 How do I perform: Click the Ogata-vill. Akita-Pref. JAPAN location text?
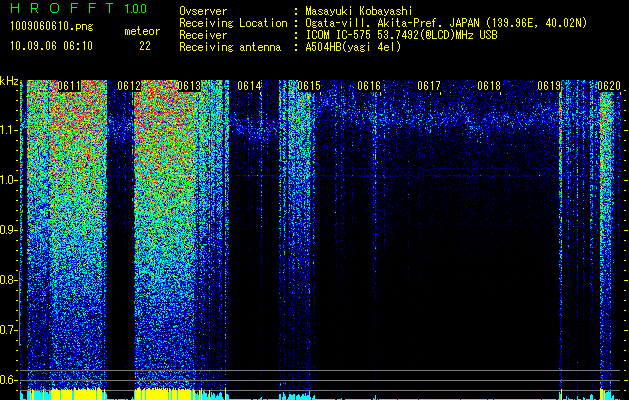tap(446, 24)
